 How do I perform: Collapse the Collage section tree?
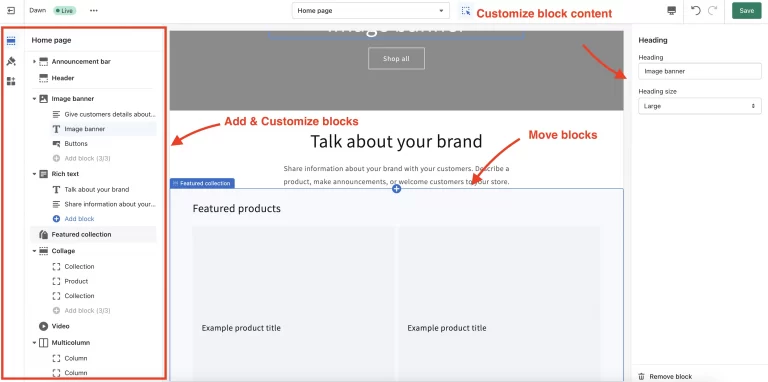tap(34, 251)
